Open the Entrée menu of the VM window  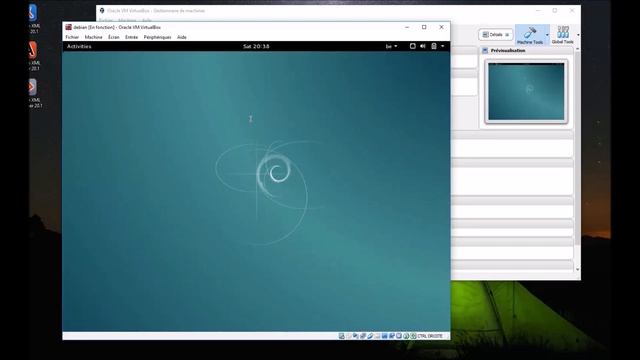pyautogui.click(x=131, y=37)
